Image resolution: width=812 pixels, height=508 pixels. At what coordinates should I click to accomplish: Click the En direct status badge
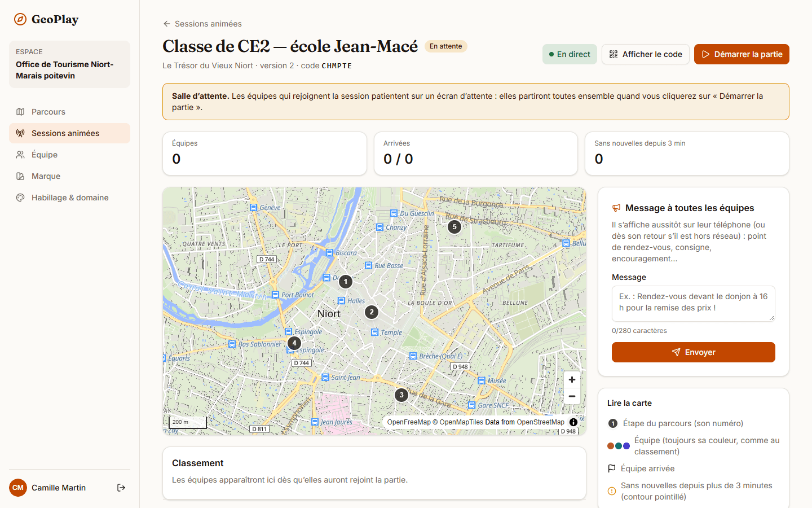[x=570, y=54]
